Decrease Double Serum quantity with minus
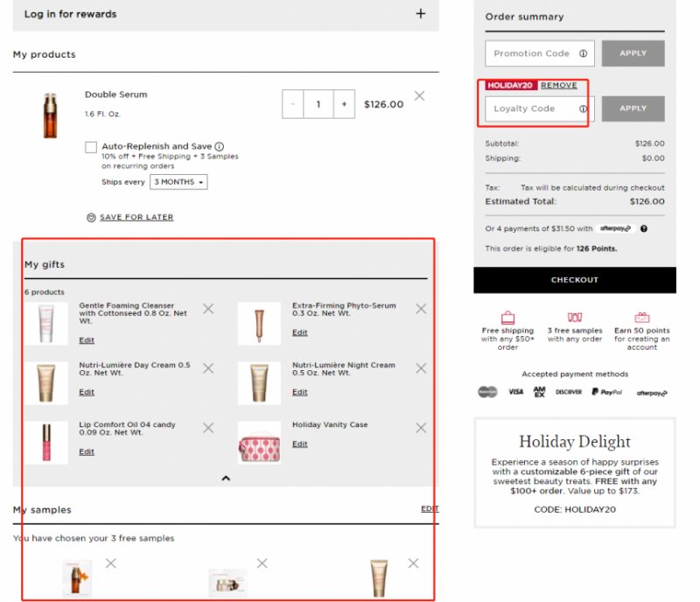 (292, 104)
